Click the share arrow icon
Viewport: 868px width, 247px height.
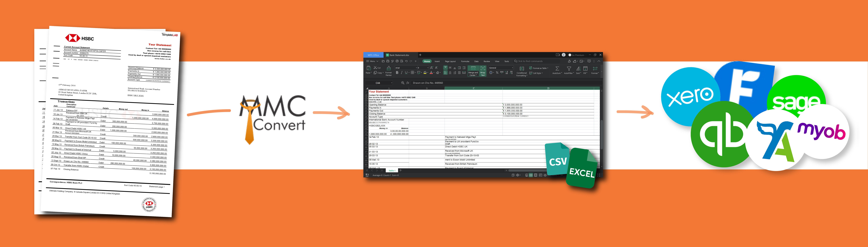[575, 61]
